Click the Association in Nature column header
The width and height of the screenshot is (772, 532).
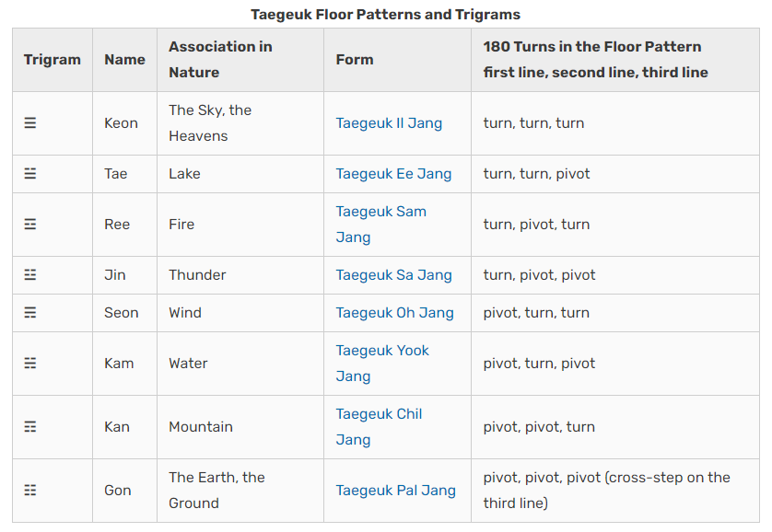point(220,60)
